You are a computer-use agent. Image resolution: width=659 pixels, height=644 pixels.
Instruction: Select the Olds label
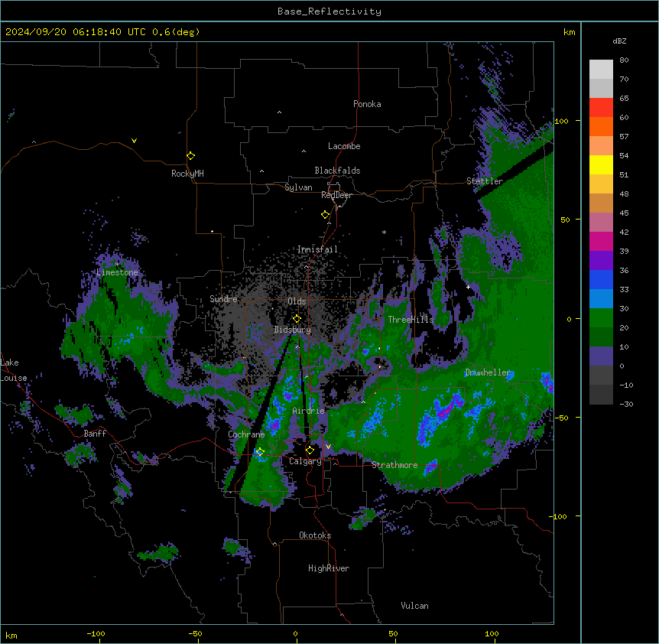coord(297,301)
